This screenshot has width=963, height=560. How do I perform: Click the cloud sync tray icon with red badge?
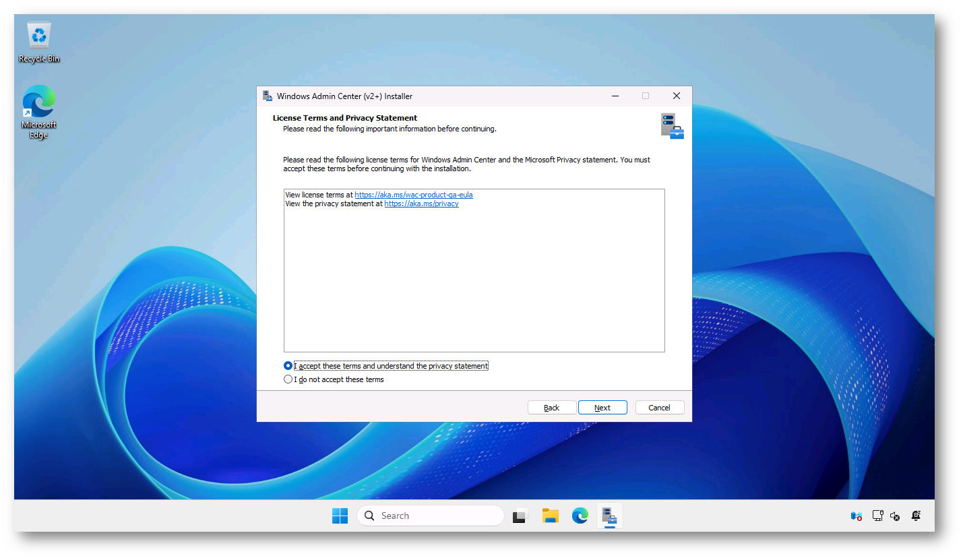point(855,516)
